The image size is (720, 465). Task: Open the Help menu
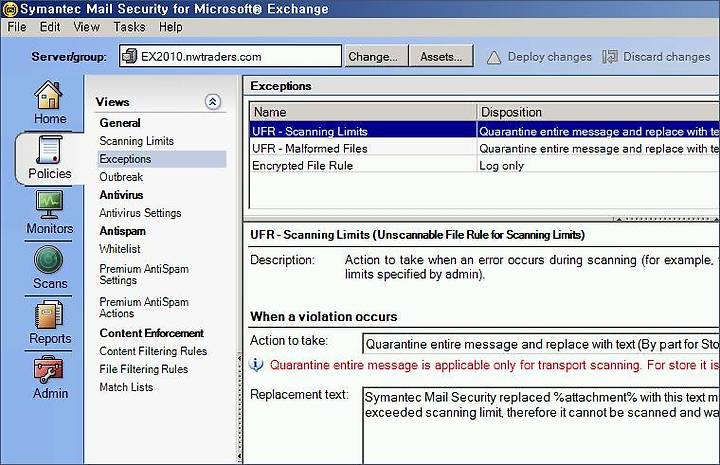point(171,27)
